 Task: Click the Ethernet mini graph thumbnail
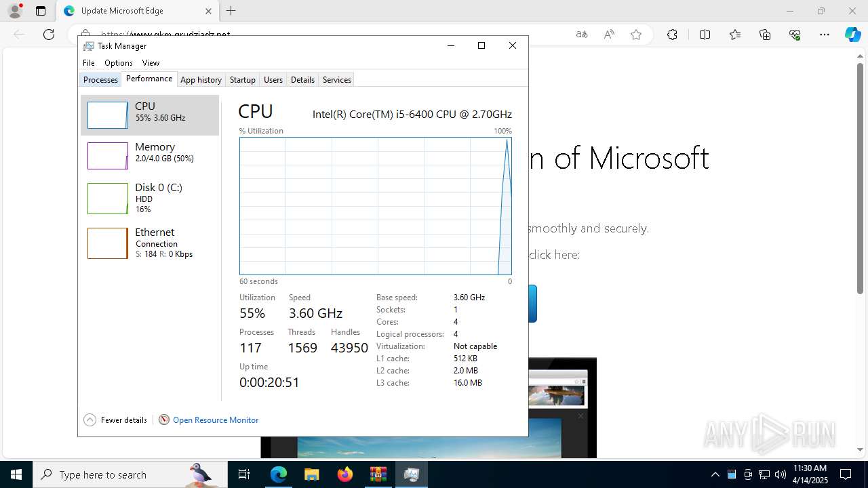(x=108, y=243)
